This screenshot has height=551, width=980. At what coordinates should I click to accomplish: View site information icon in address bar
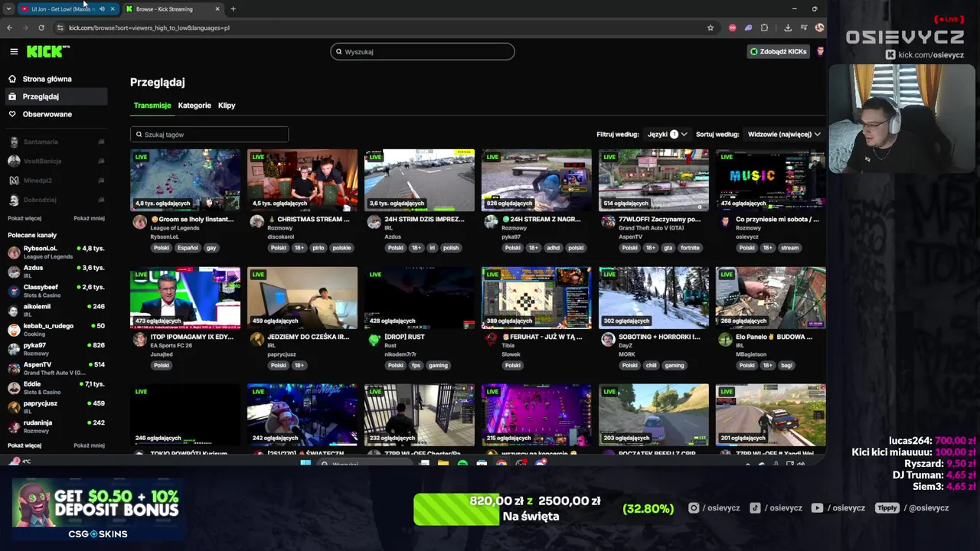point(60,28)
